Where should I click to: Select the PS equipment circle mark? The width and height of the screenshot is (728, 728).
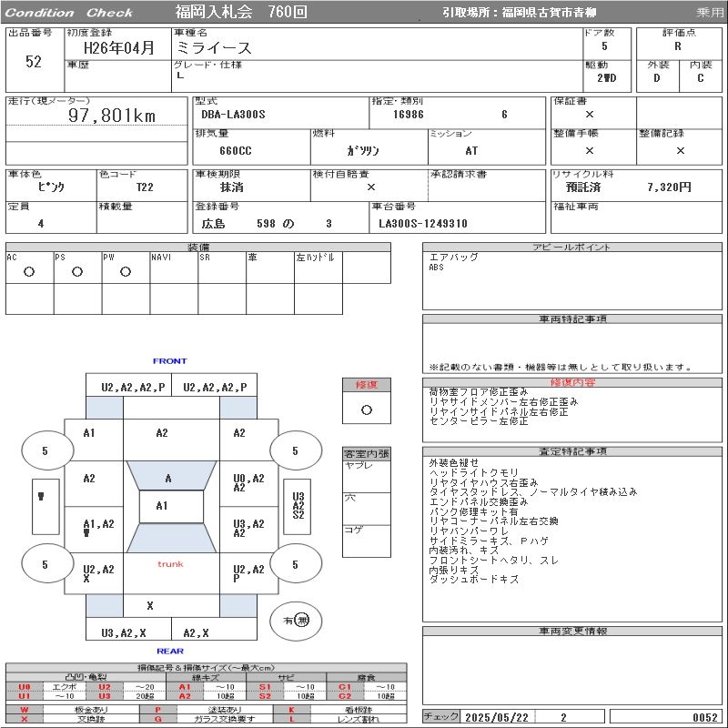(x=77, y=272)
